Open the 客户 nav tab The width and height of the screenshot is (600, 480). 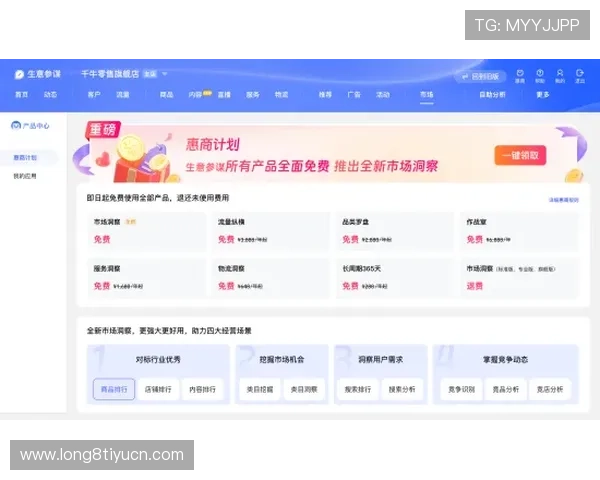(x=94, y=95)
